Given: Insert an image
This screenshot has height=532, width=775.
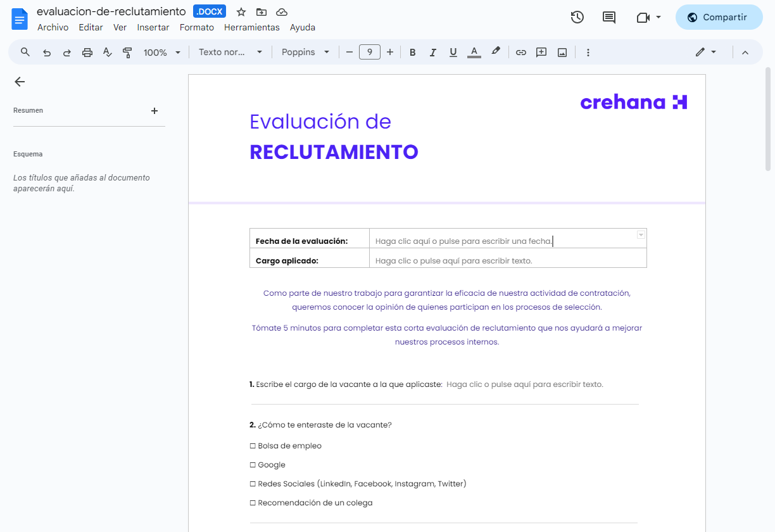Looking at the screenshot, I should 562,52.
